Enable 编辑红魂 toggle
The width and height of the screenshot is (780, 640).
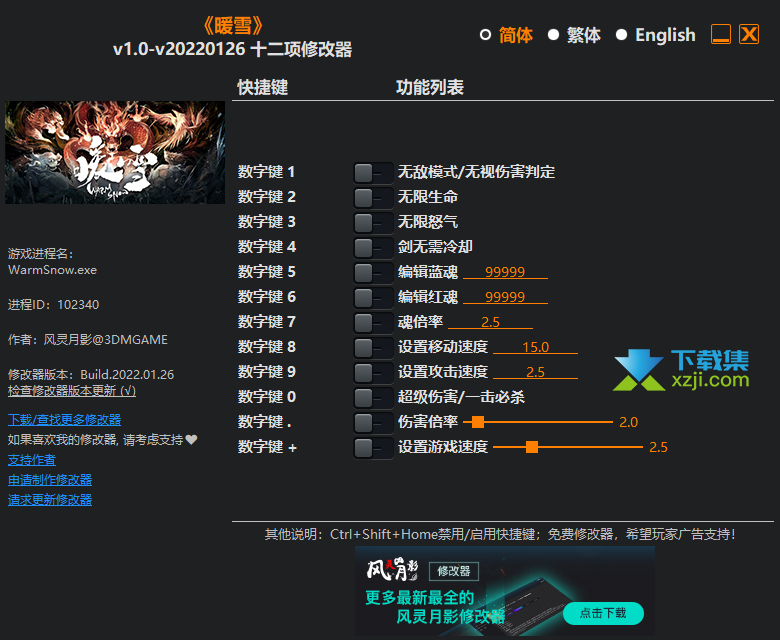point(373,297)
